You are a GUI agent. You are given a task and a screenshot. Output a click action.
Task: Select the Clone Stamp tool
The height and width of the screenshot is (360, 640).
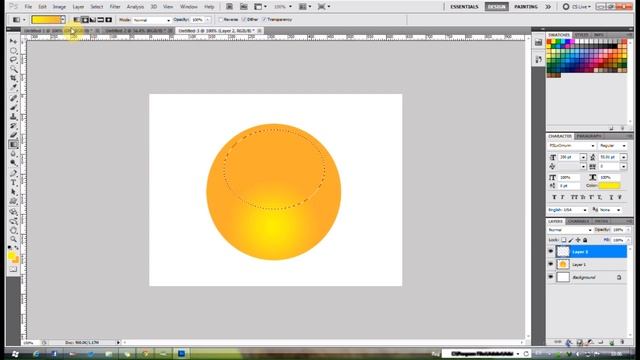point(13,117)
